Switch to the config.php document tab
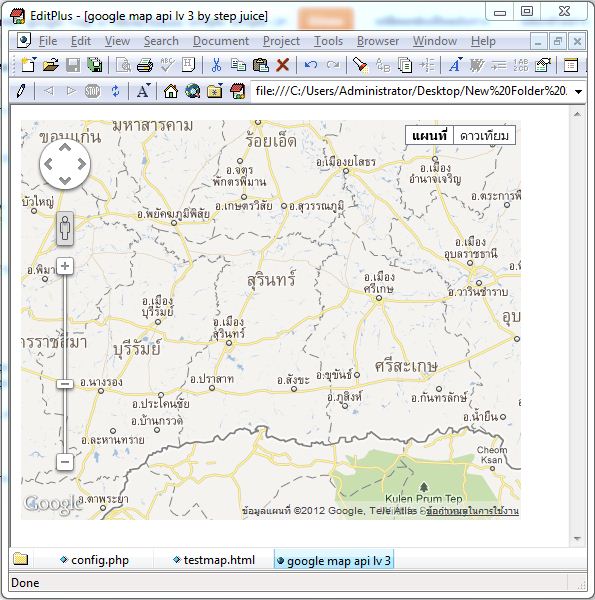 pos(95,560)
